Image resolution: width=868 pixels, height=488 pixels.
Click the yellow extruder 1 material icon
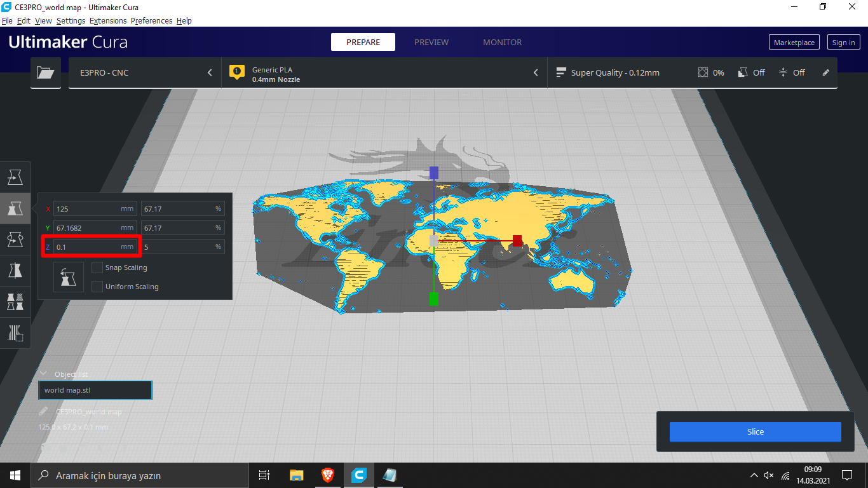coord(237,73)
